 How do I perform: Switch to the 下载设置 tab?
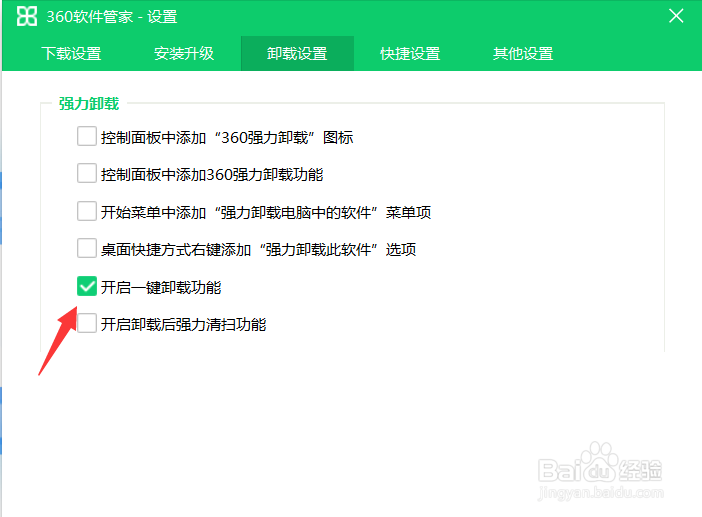(x=72, y=54)
